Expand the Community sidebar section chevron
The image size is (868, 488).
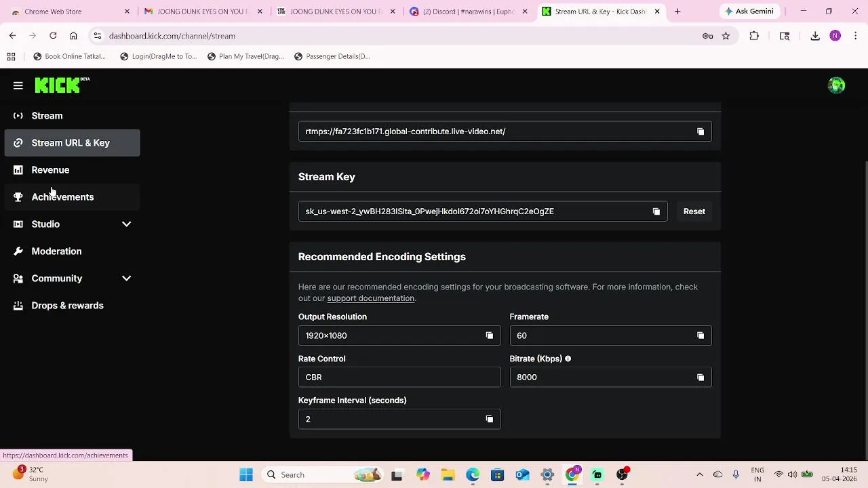(126, 279)
